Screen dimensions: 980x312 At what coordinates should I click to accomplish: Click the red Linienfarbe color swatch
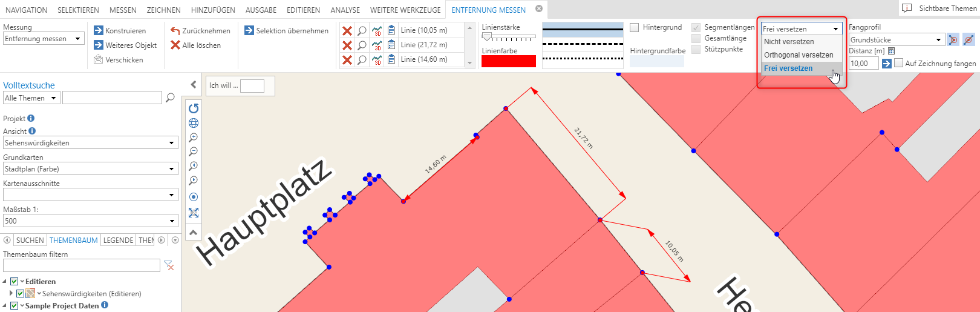(509, 61)
